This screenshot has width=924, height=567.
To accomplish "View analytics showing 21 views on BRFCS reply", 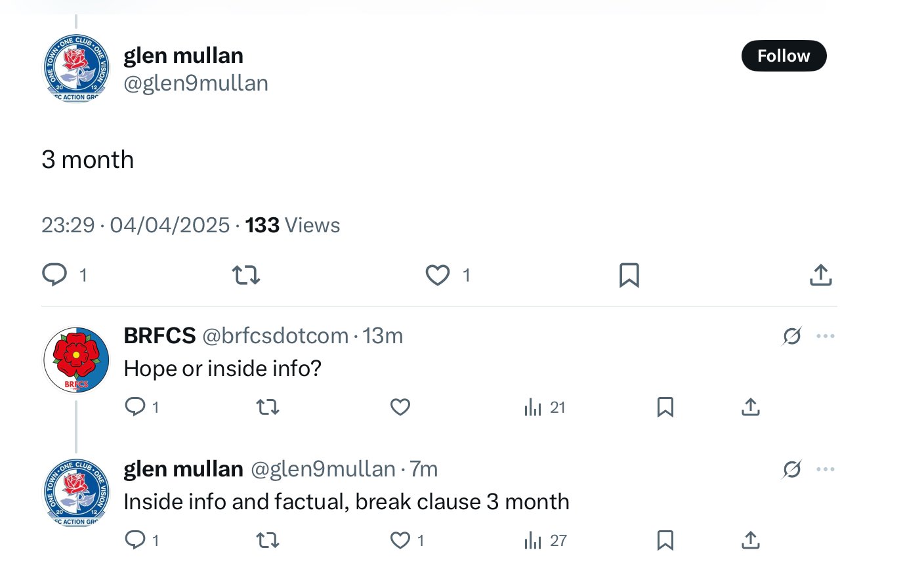I will coord(544,408).
